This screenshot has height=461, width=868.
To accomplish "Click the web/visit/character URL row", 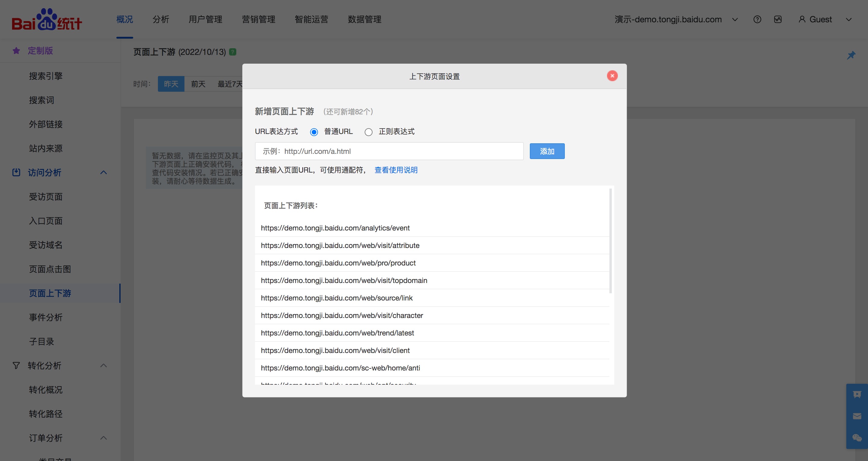I will pos(432,316).
